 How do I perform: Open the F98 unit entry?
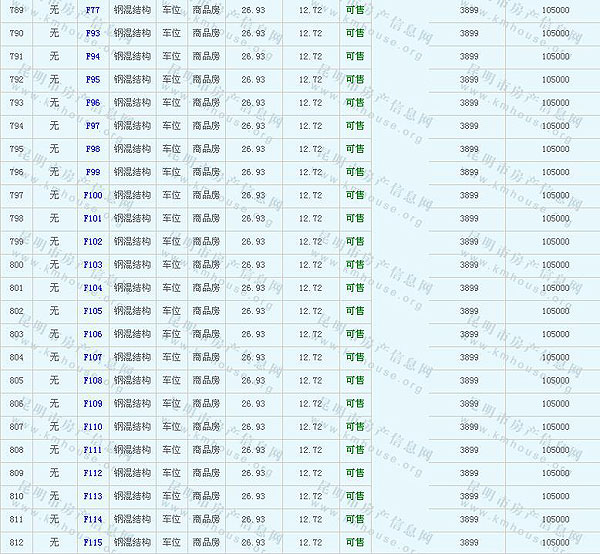coord(93,149)
